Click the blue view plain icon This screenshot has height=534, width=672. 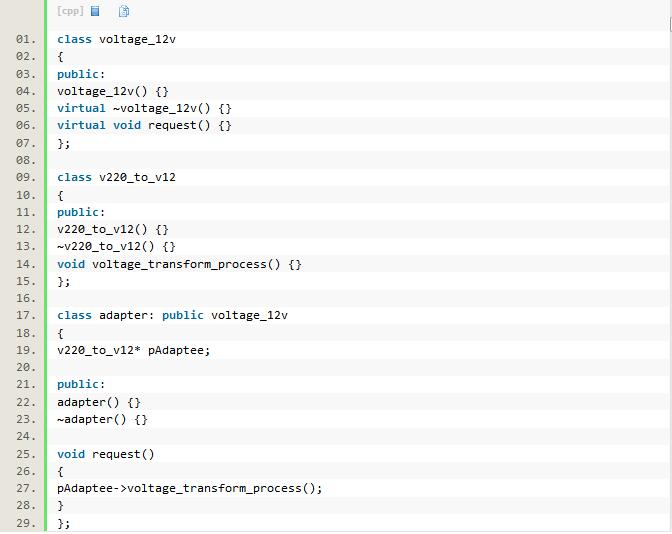[95, 11]
